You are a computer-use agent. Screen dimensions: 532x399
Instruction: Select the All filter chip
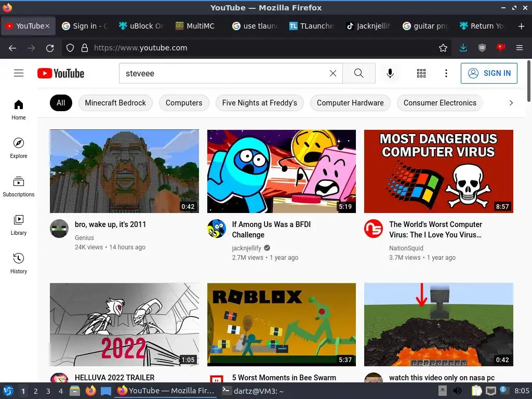tap(61, 103)
